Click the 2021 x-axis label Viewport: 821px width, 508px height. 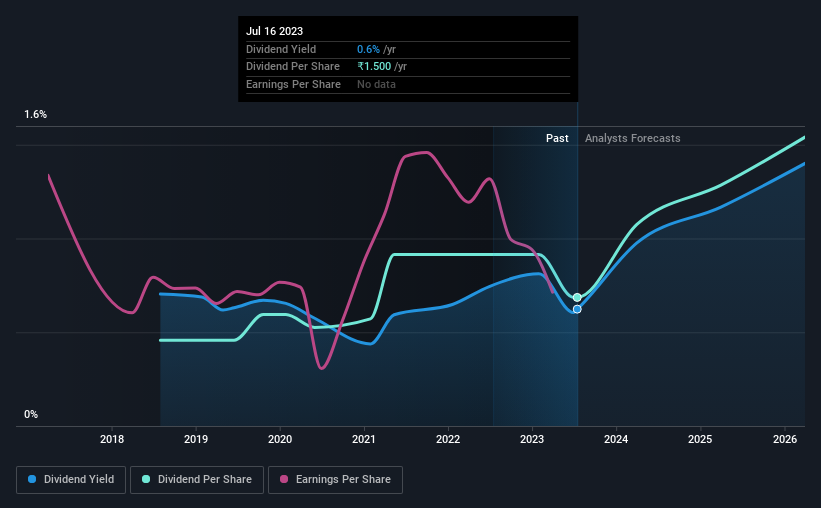(x=364, y=439)
